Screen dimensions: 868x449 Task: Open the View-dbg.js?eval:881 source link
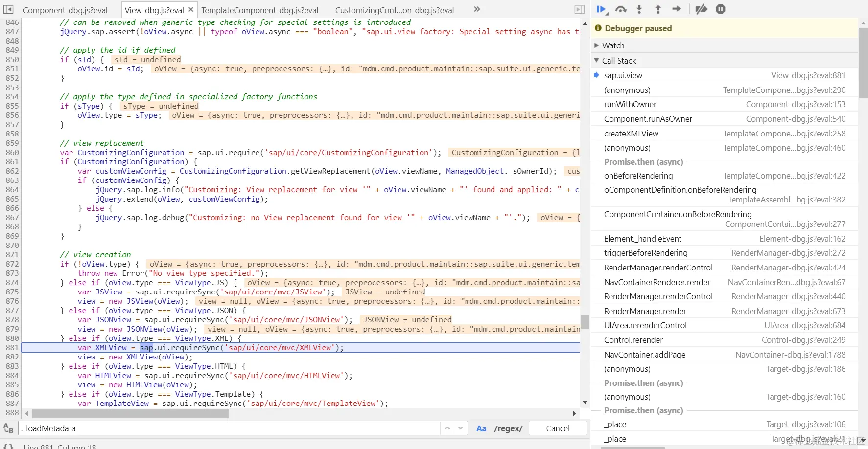[808, 75]
